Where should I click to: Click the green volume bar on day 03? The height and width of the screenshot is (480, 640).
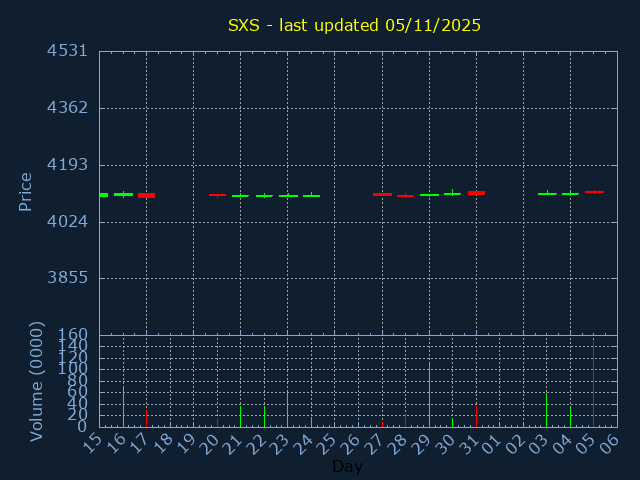point(546,410)
